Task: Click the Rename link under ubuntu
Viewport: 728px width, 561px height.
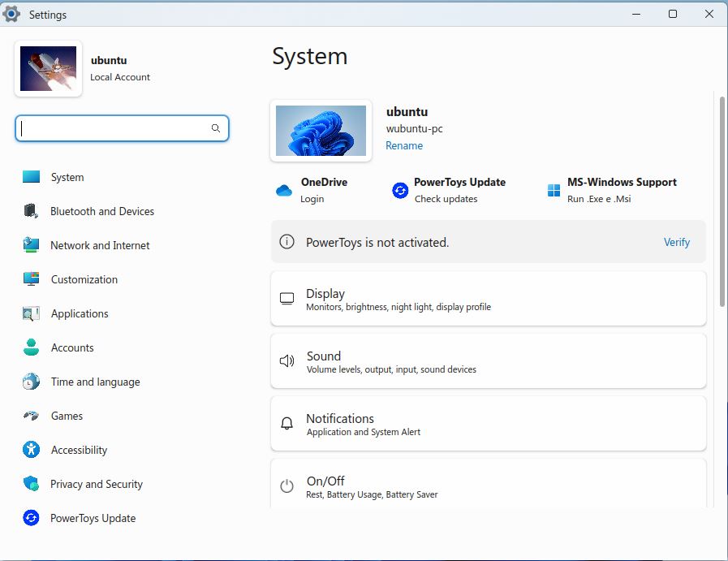Action: [404, 146]
